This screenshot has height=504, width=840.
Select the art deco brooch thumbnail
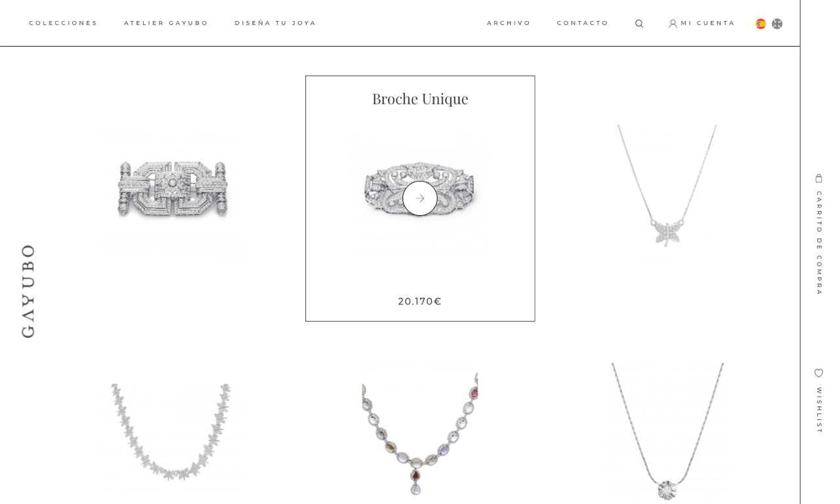coord(172,189)
